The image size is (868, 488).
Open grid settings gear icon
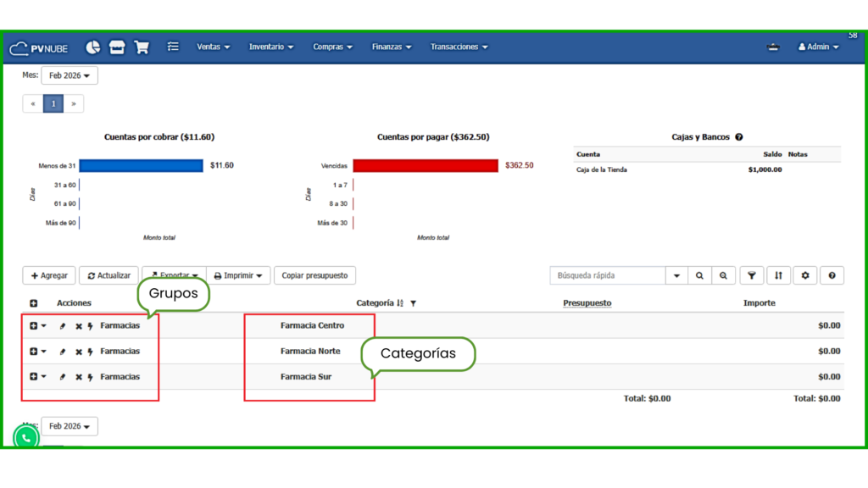click(x=805, y=275)
